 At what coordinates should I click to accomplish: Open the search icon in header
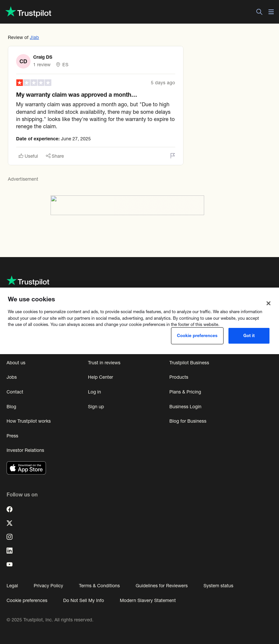coord(259,12)
